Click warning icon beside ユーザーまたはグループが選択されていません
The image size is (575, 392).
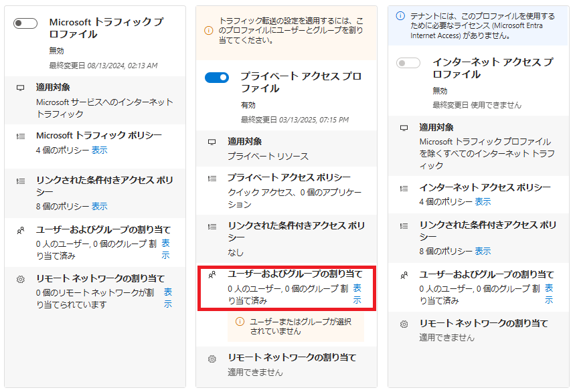pos(240,322)
